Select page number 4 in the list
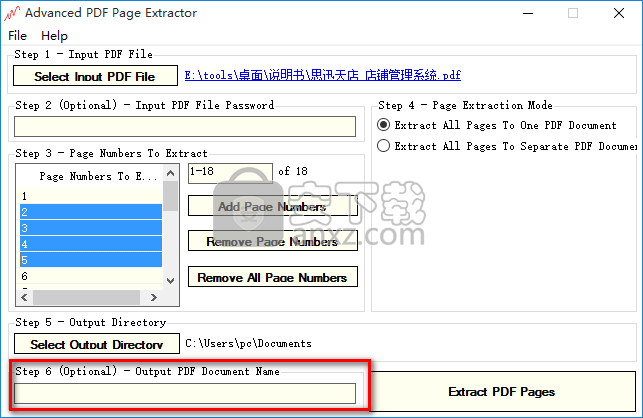643x418 pixels. [x=91, y=244]
